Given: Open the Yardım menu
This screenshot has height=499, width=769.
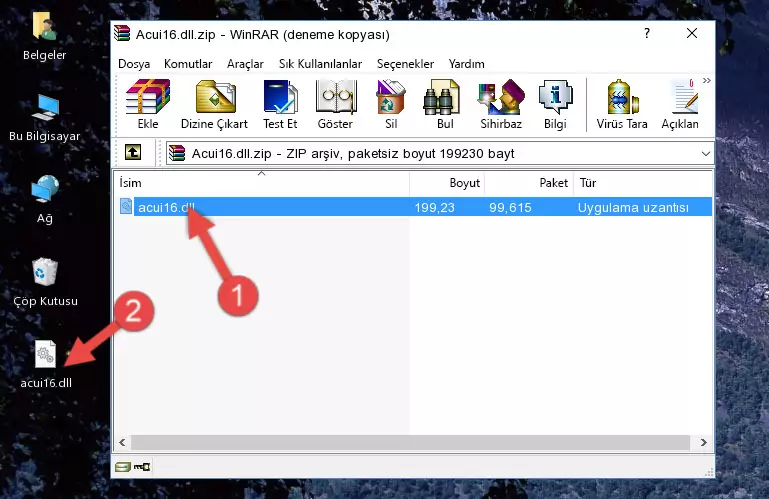Looking at the screenshot, I should coord(466,64).
